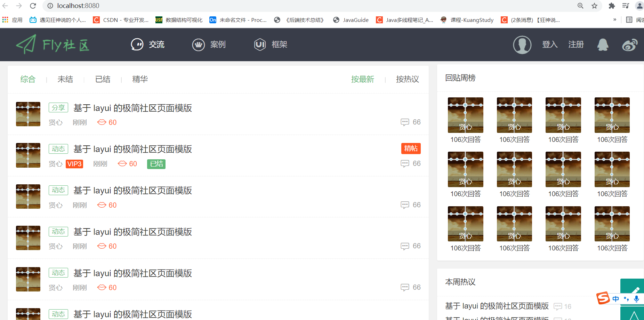Screen dimensions: 644x320
Task: Select the 精华 tab
Action: pos(140,79)
